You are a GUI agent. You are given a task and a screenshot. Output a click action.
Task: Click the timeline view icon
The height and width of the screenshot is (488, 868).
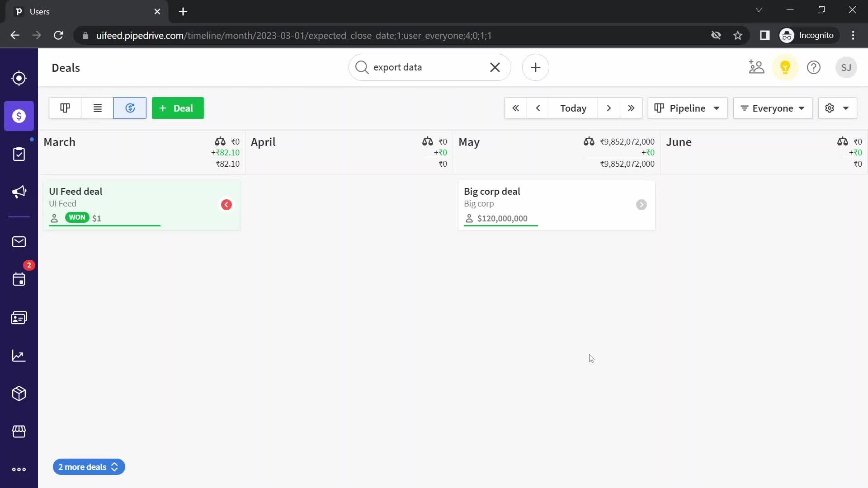130,108
